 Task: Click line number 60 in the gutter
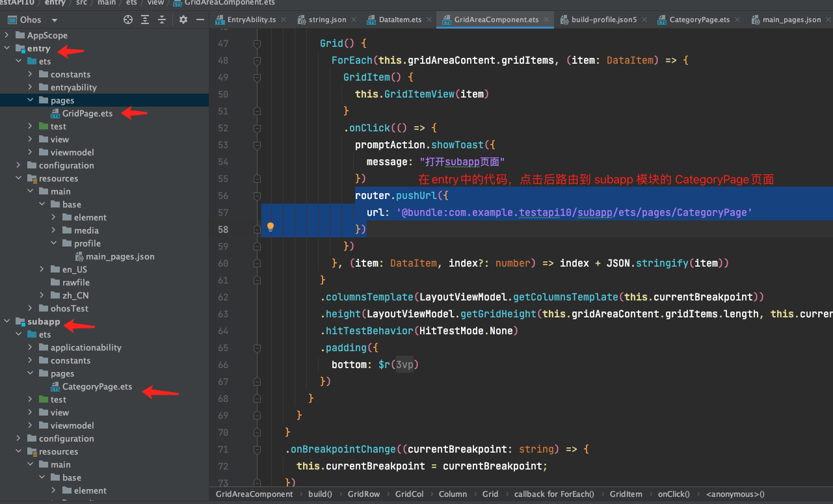(x=223, y=263)
